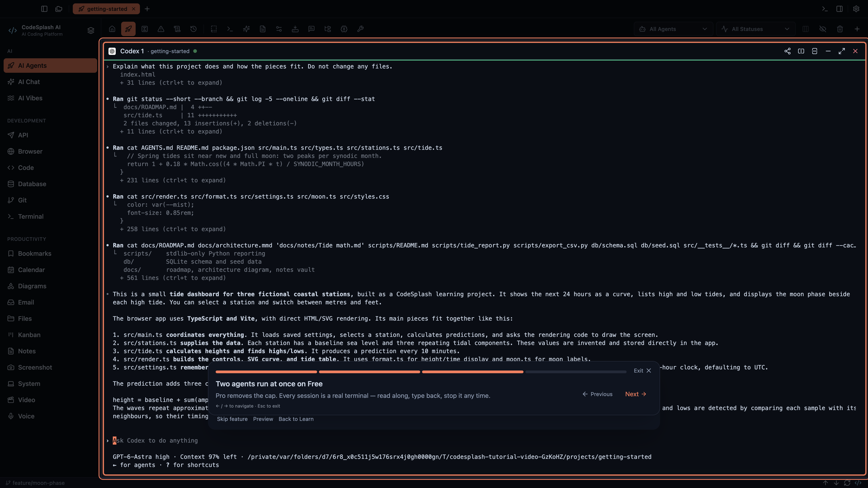Screen dimensions: 868x488
Task: Open the chat message toolbar icon
Action: [x=311, y=29]
